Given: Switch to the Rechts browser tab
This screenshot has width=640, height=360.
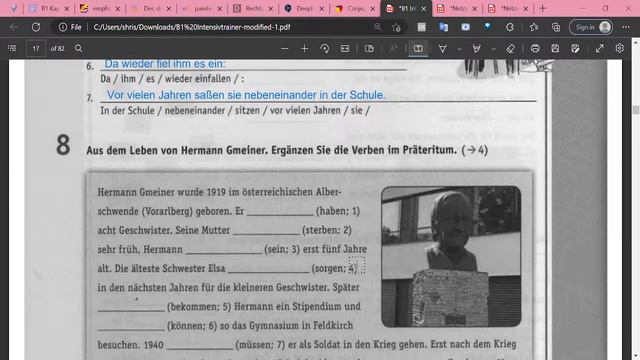Looking at the screenshot, I should coord(253,8).
